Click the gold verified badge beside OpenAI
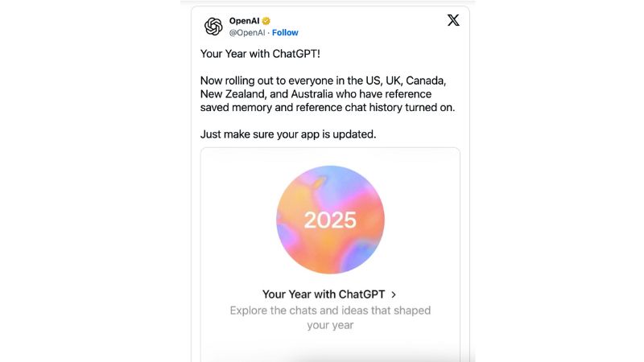The width and height of the screenshot is (644, 362). click(266, 21)
